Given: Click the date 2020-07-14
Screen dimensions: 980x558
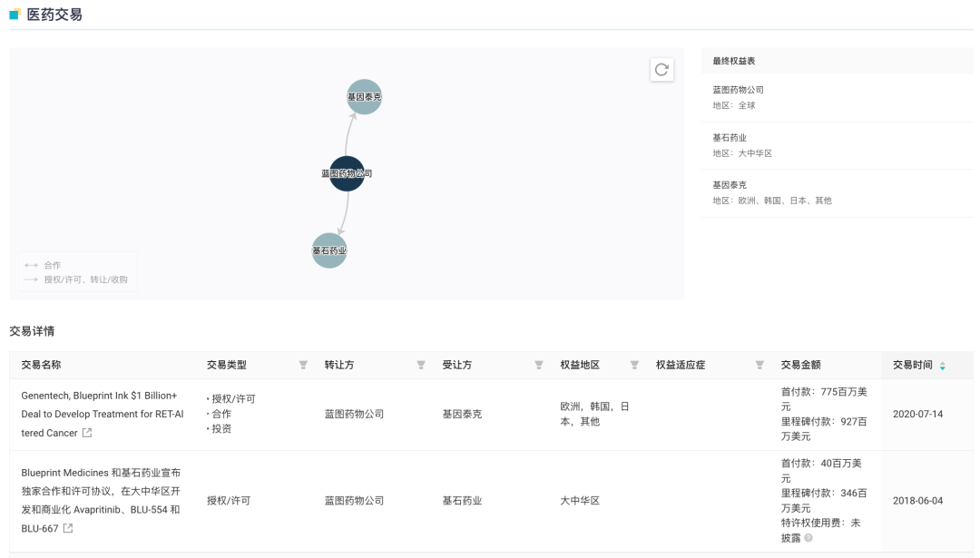Looking at the screenshot, I should pyautogui.click(x=917, y=414).
